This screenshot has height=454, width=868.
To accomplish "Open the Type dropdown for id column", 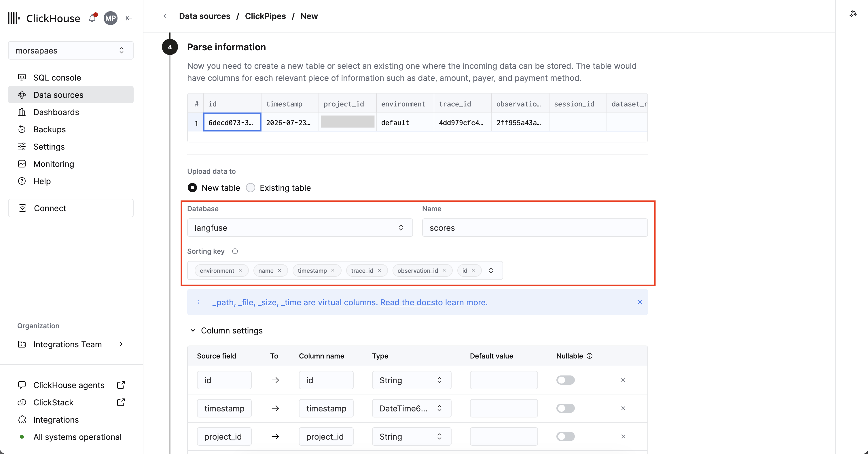I will click(x=412, y=380).
